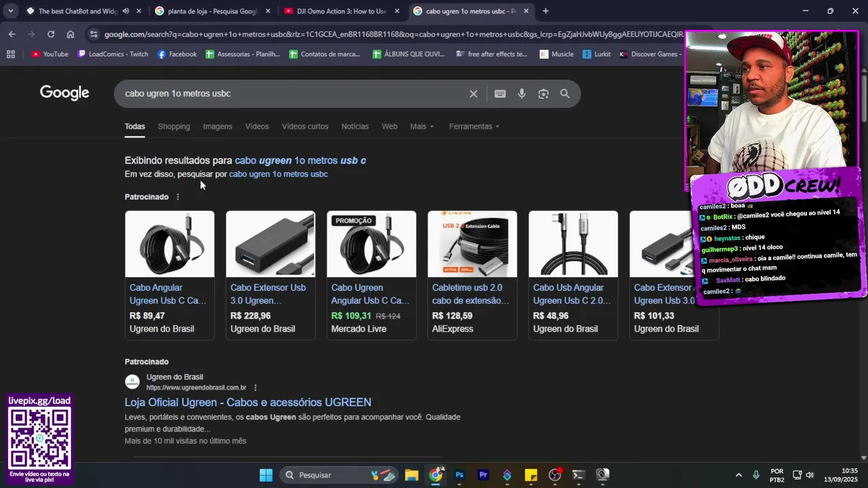Open new browser tab with plus button

[545, 11]
